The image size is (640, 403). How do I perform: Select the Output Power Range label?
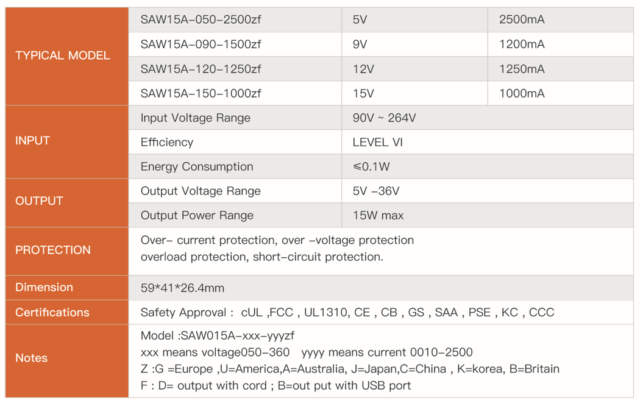pyautogui.click(x=198, y=214)
